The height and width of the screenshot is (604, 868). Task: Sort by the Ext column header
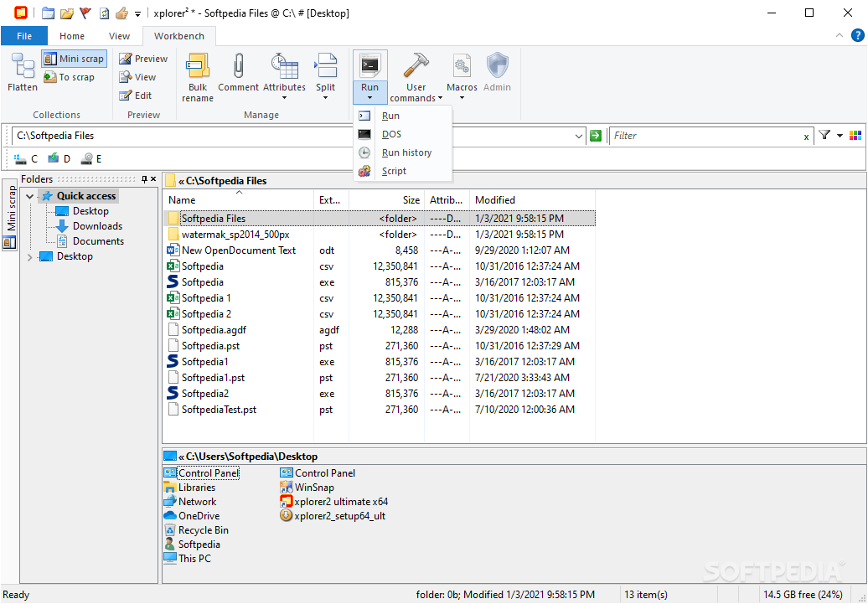click(331, 200)
